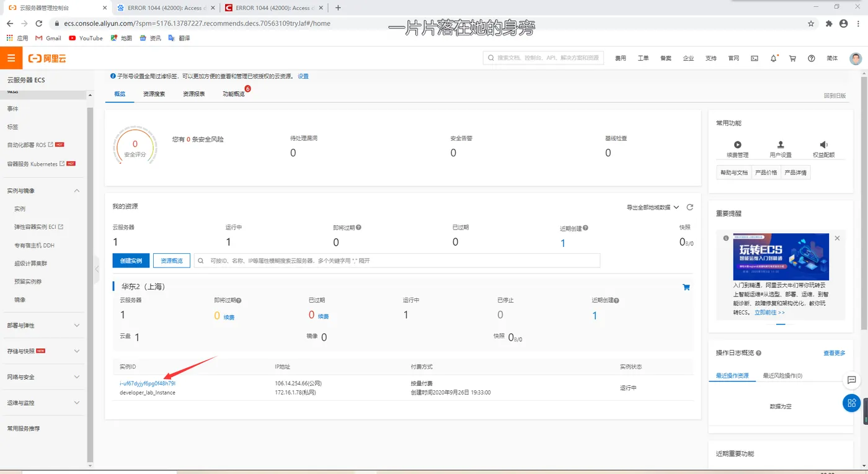
Task: Open the 地图 bookmark
Action: coord(121,38)
